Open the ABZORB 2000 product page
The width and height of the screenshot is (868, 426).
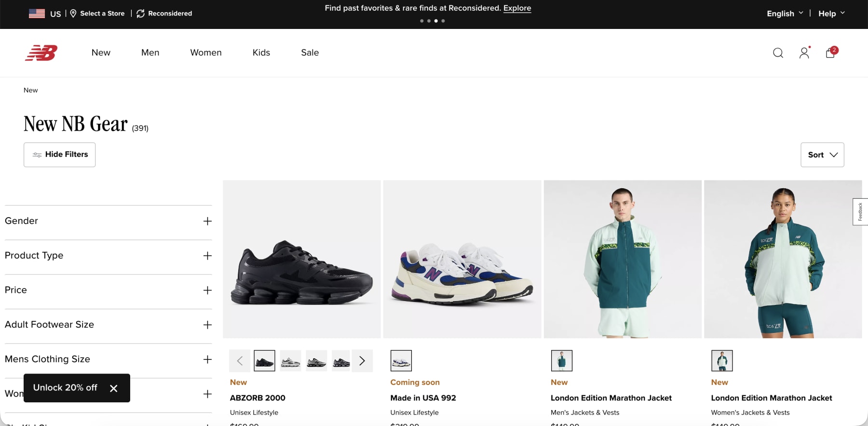pos(257,398)
